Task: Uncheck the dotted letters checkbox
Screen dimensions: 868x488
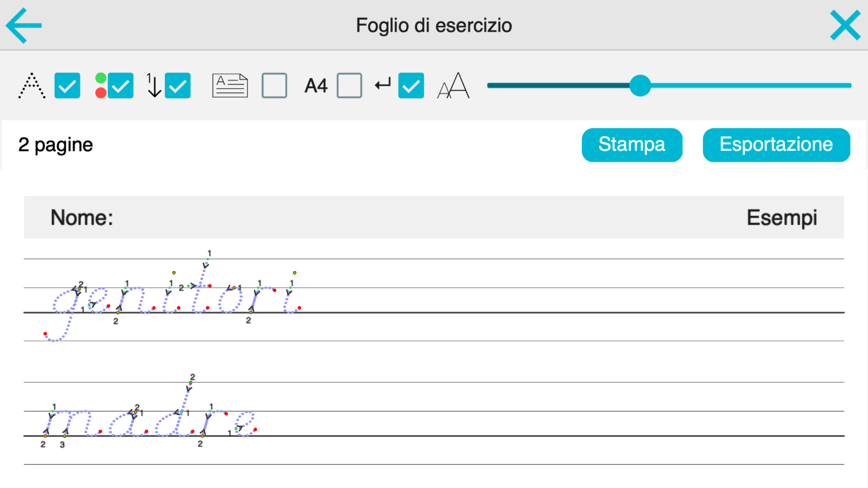Action: tap(67, 85)
